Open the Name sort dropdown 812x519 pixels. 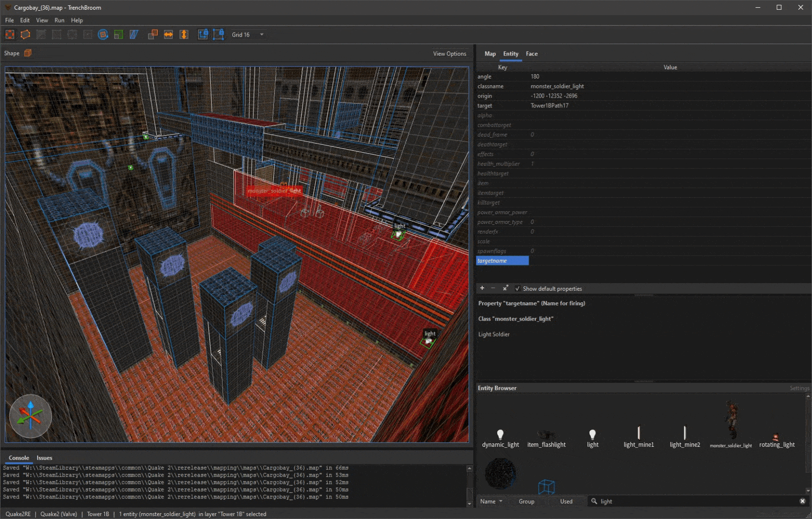[x=491, y=501]
